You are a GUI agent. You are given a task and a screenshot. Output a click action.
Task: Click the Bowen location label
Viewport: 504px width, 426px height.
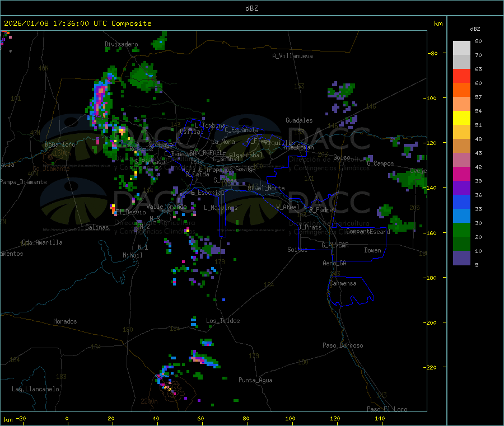(373, 250)
